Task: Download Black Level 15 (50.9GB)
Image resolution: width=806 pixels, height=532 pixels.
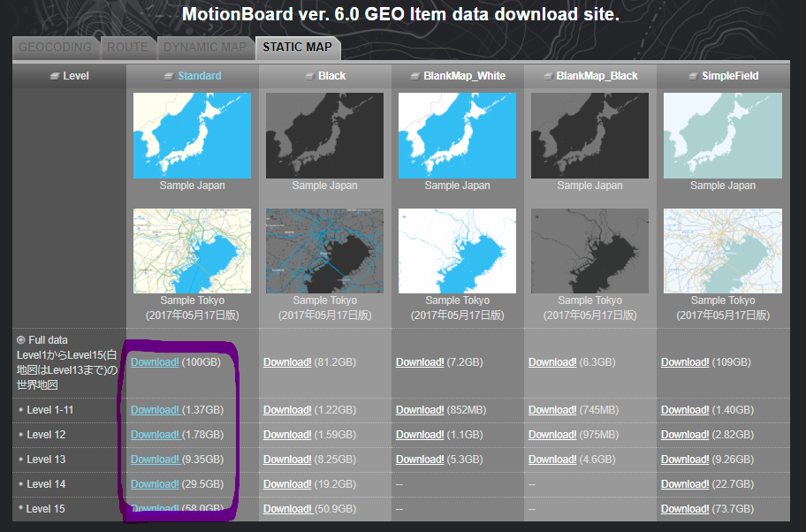Action: [x=287, y=508]
